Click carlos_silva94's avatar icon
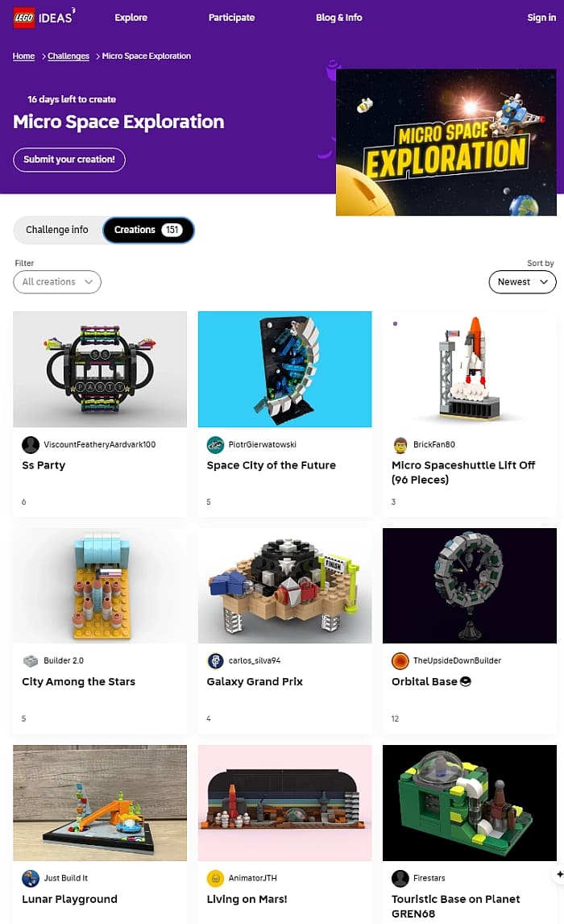Image resolution: width=564 pixels, height=924 pixels. pyautogui.click(x=215, y=660)
